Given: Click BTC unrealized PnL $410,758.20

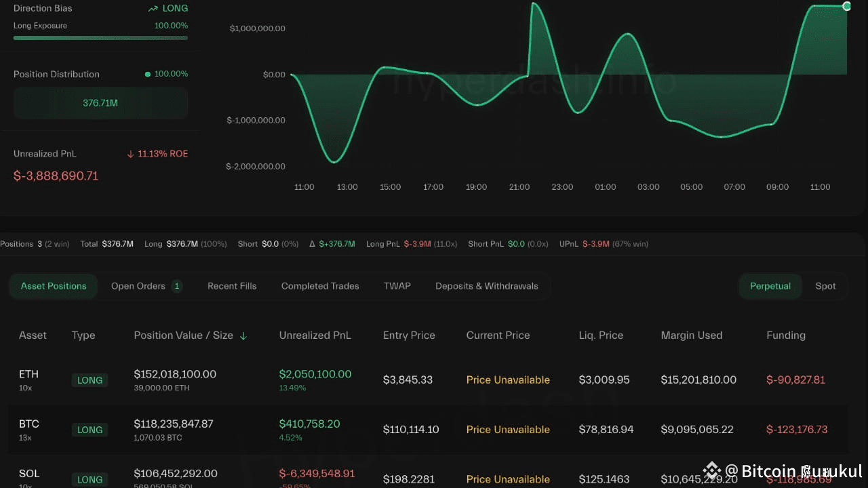Looking at the screenshot, I should tap(310, 424).
